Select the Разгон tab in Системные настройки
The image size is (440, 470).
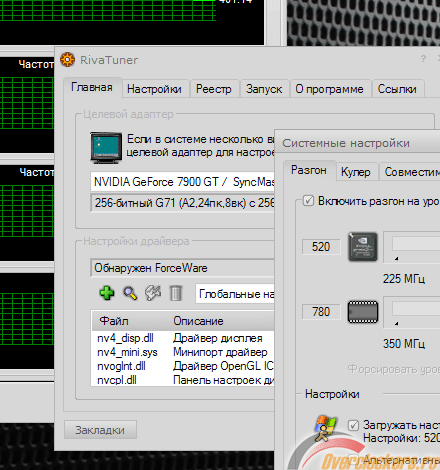[x=309, y=170]
